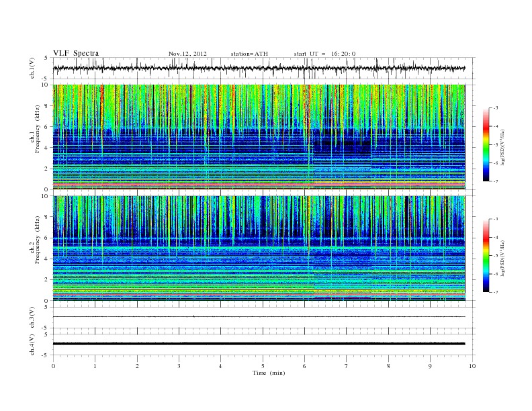The image size is (532, 411).
Task: Click the "VLF Spectra" title text
Action: 76,53
